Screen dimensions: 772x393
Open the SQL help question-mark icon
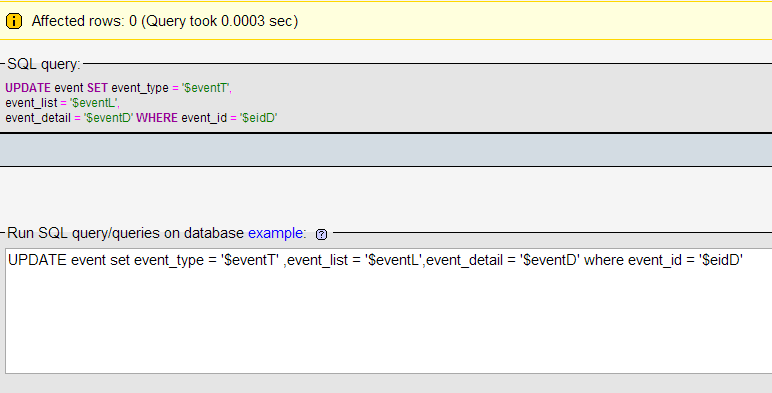[x=322, y=234]
